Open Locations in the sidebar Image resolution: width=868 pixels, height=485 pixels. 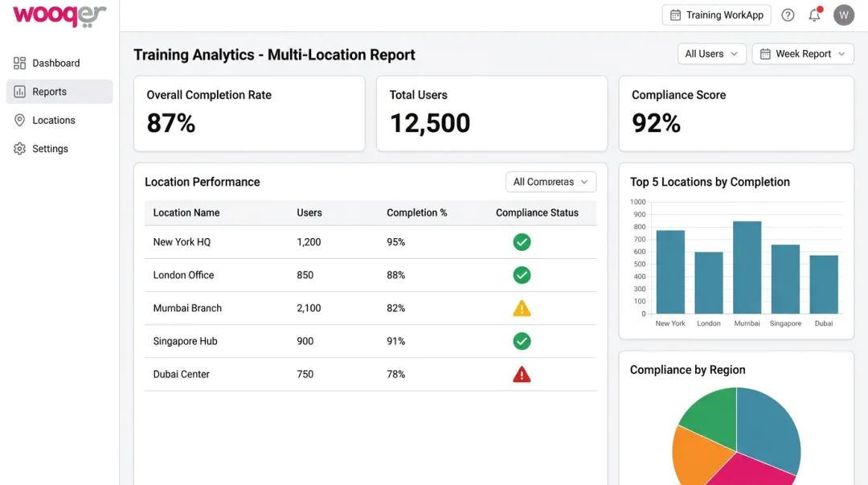point(59,121)
